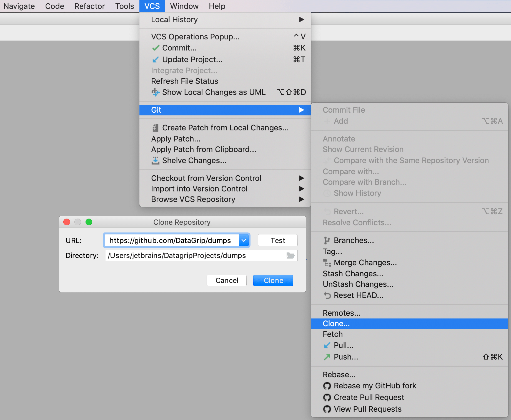Expand Import into Version Control submenu
Viewport: 511px width, 420px height.
click(225, 189)
